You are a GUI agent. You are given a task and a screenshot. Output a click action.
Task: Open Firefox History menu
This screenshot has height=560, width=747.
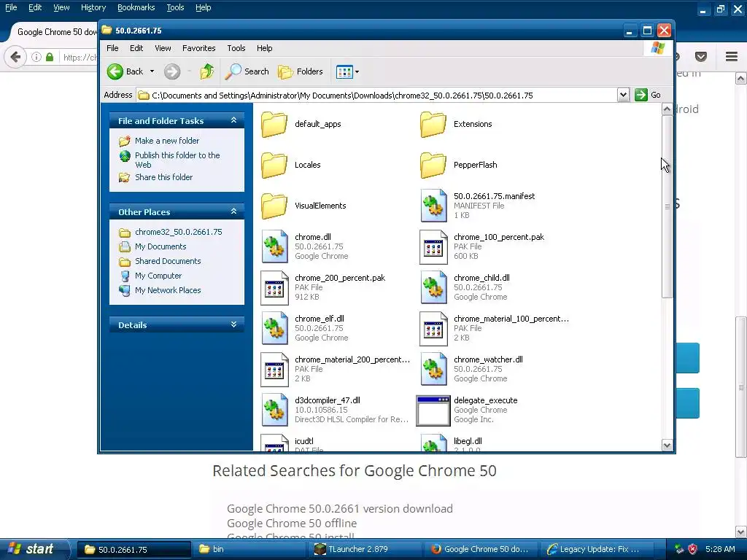tap(93, 7)
